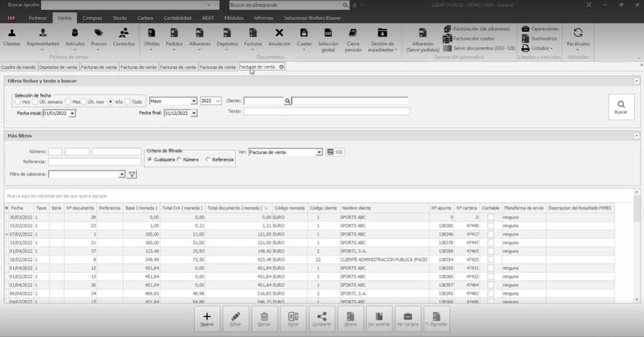Viewport: 644px width, 337px height.
Task: Expand the Ver Facturas de venta dropdown
Action: click(319, 152)
